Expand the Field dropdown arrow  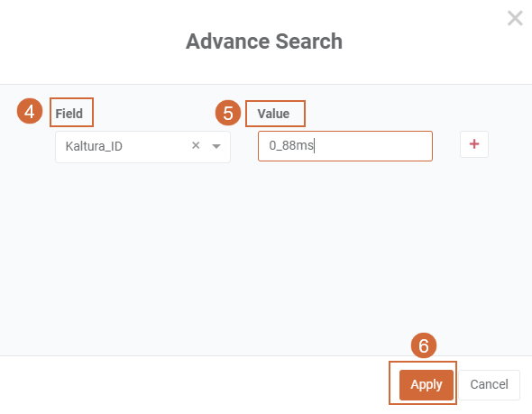(x=216, y=146)
